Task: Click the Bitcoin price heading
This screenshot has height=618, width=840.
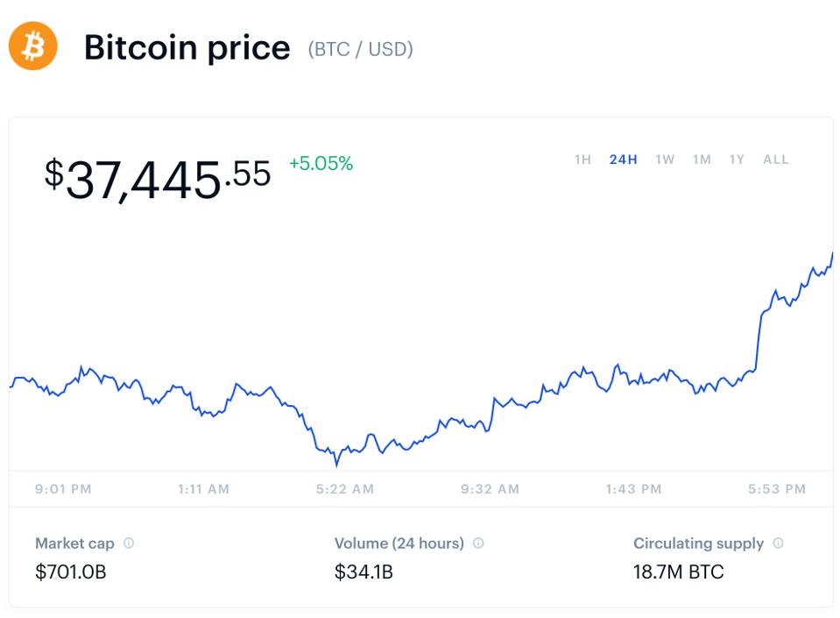Action: (x=187, y=47)
